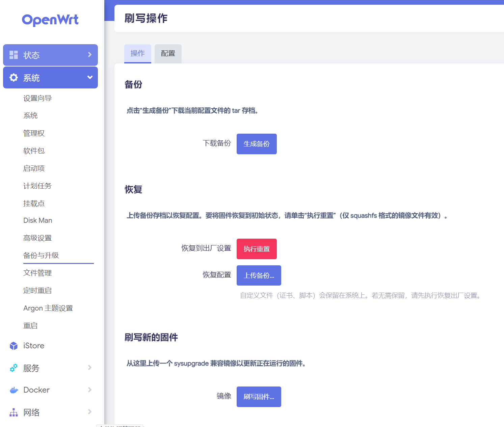Screen dimensions: 504x427
Task: Switch to the 操作 tab
Action: click(x=138, y=53)
